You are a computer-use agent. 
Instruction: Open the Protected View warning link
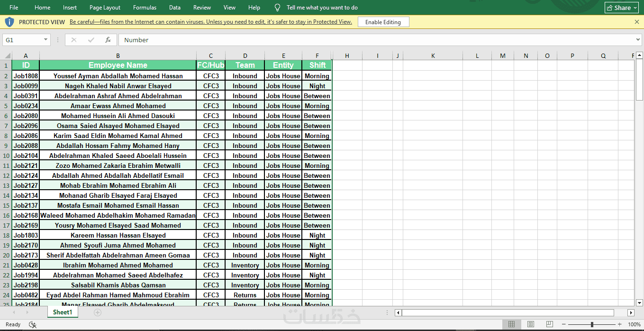(x=211, y=22)
